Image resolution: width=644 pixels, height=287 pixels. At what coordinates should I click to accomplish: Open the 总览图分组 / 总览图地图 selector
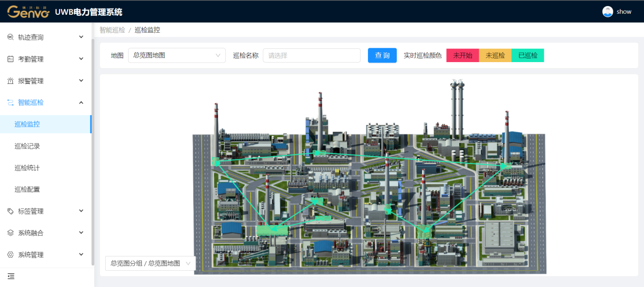[150, 263]
